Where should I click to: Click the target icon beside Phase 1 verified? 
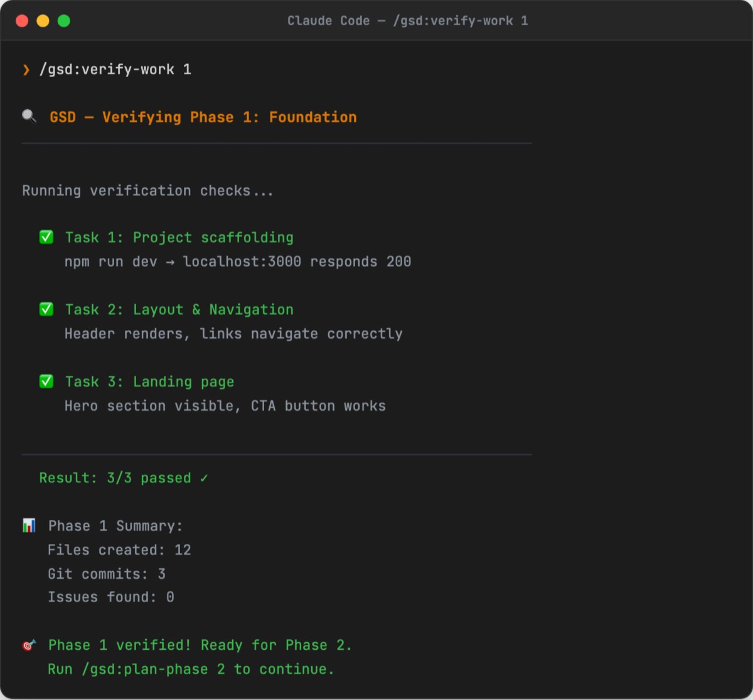[x=29, y=645]
